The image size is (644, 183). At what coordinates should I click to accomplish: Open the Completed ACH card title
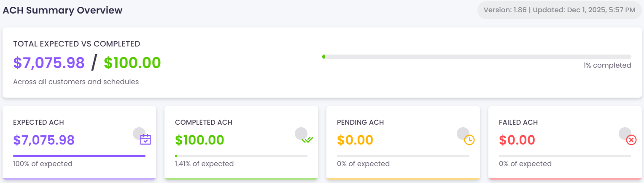204,123
